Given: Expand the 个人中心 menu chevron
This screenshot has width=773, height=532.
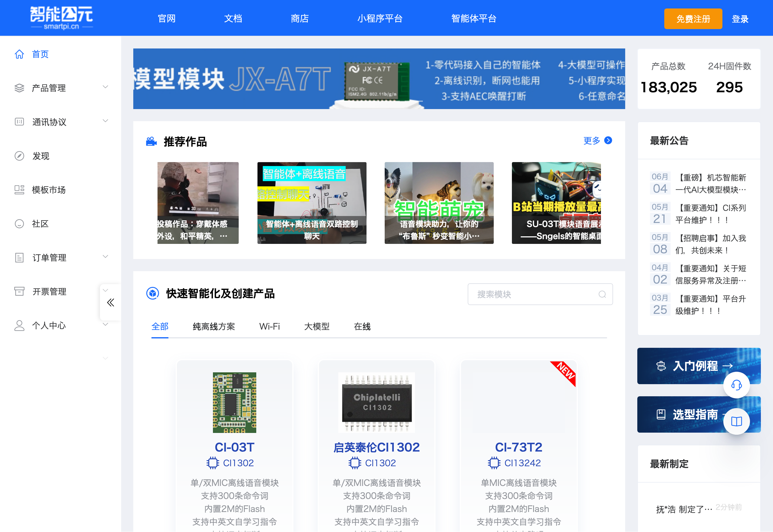Looking at the screenshot, I should point(105,325).
